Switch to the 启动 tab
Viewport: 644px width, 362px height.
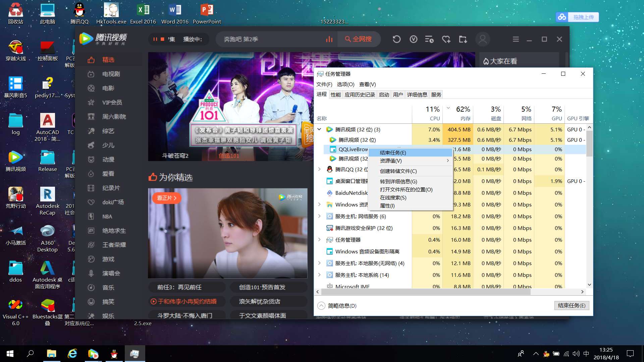(384, 95)
